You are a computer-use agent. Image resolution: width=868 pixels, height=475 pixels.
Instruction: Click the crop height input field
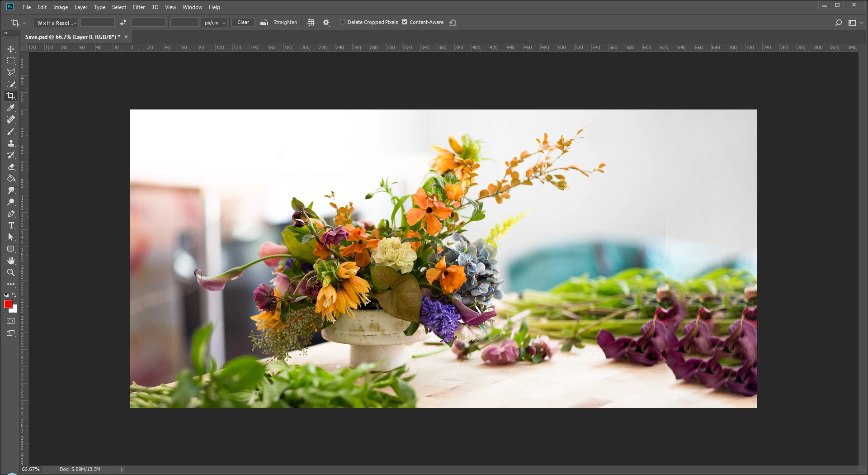click(149, 22)
